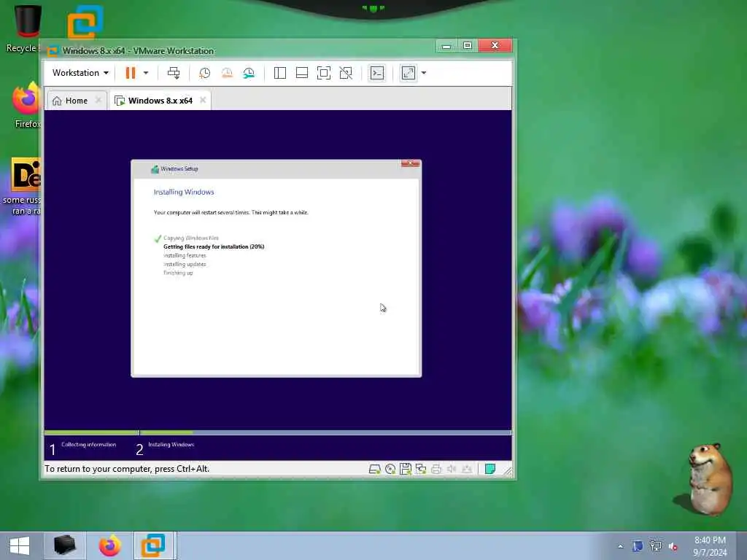Click 'To return to your computer' status text
This screenshot has height=560, width=747.
click(127, 469)
